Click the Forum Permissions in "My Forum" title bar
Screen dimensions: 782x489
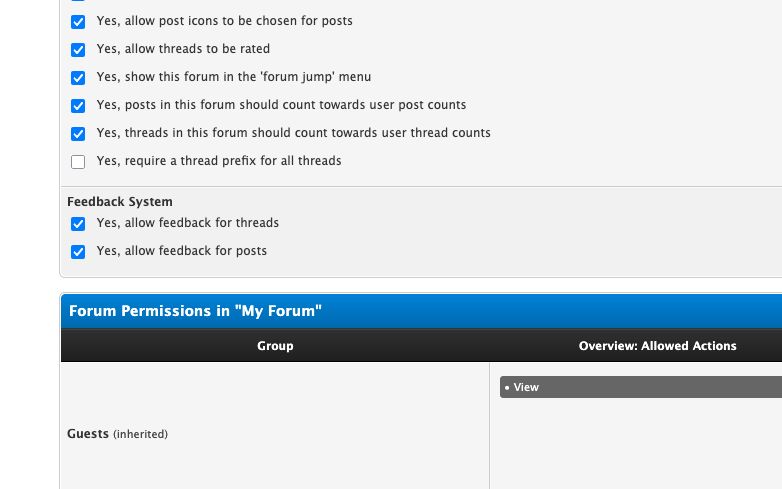tap(421, 311)
